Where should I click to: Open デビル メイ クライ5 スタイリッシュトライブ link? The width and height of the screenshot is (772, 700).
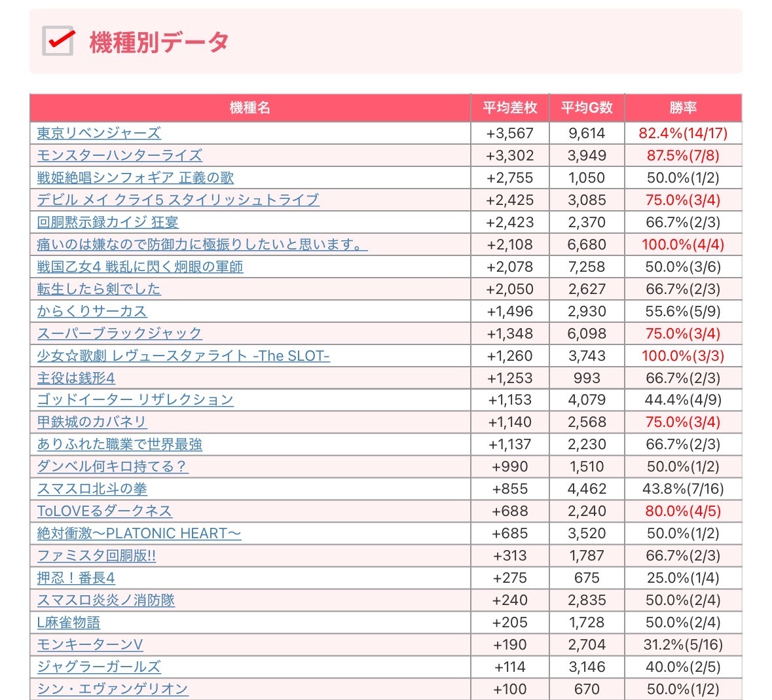(x=178, y=199)
